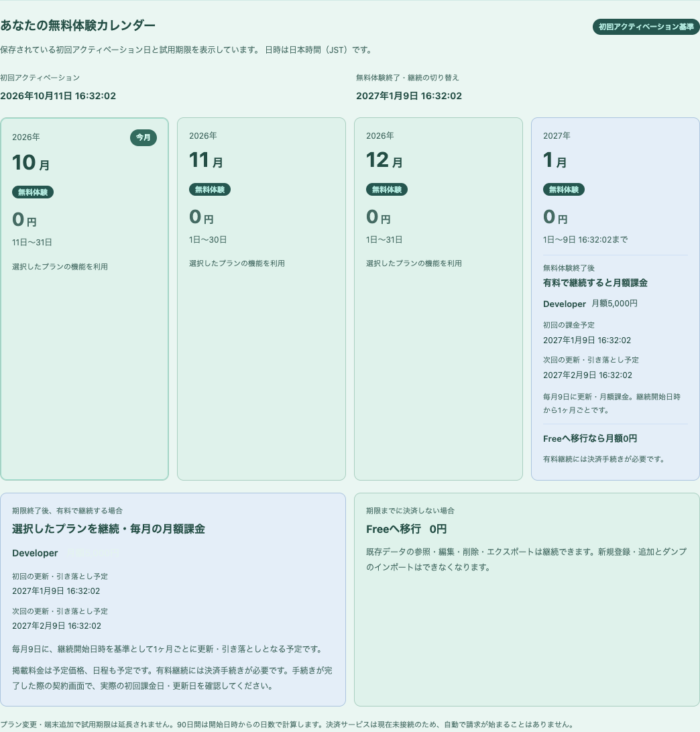The image size is (700, 732).
Task: Click 選択したプランの機能を利用 in the 11月 card
Action: point(237,263)
